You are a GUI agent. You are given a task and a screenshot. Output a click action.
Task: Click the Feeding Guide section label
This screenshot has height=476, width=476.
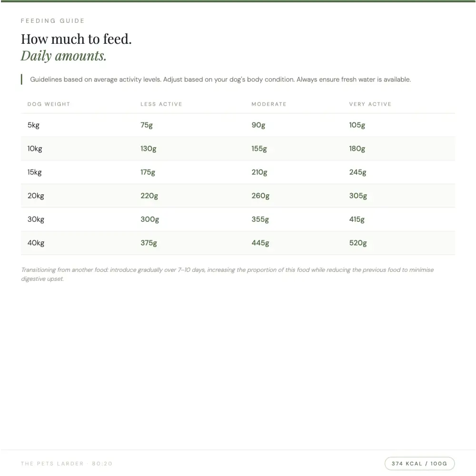[x=52, y=20]
